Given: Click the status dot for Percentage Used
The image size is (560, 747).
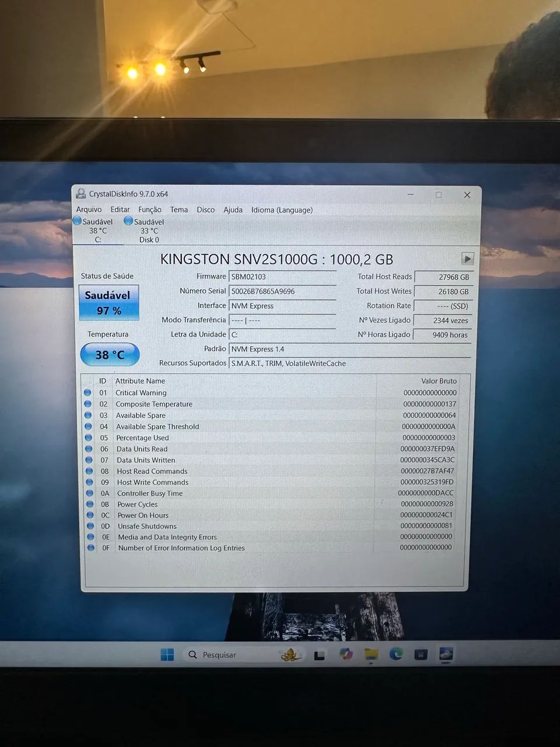Looking at the screenshot, I should pyautogui.click(x=89, y=437).
